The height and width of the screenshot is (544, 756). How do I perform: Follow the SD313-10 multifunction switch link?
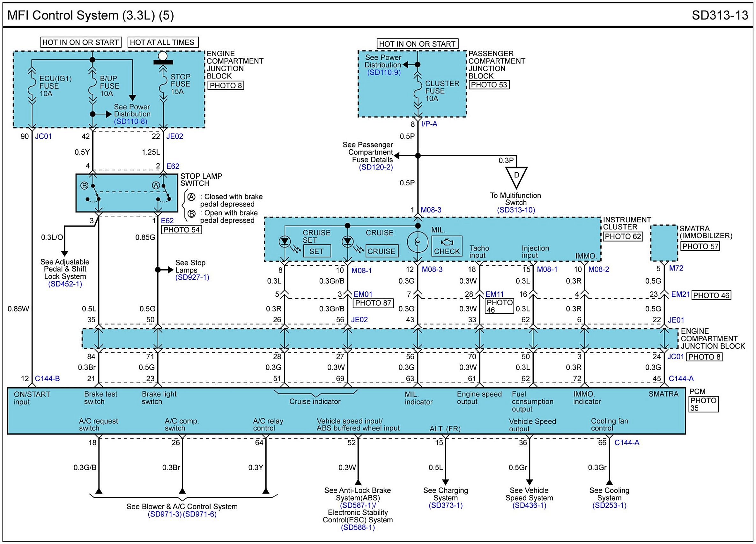point(516,210)
